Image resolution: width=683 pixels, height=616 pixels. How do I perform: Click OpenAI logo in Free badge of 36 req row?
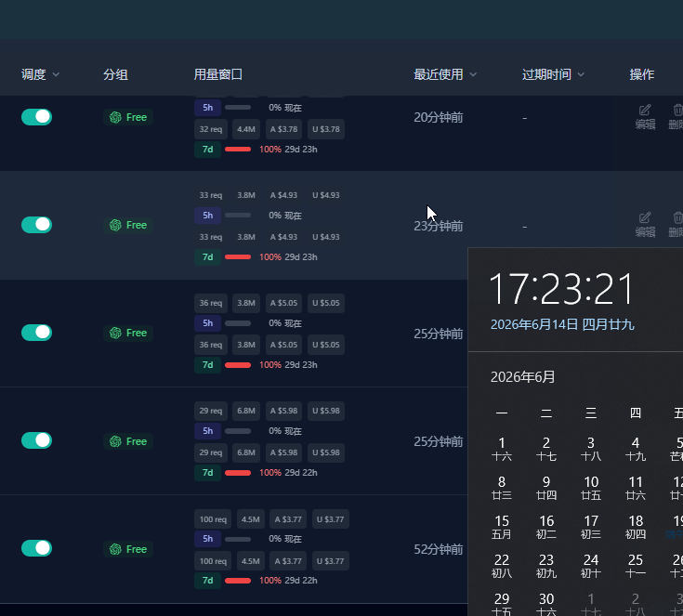115,333
